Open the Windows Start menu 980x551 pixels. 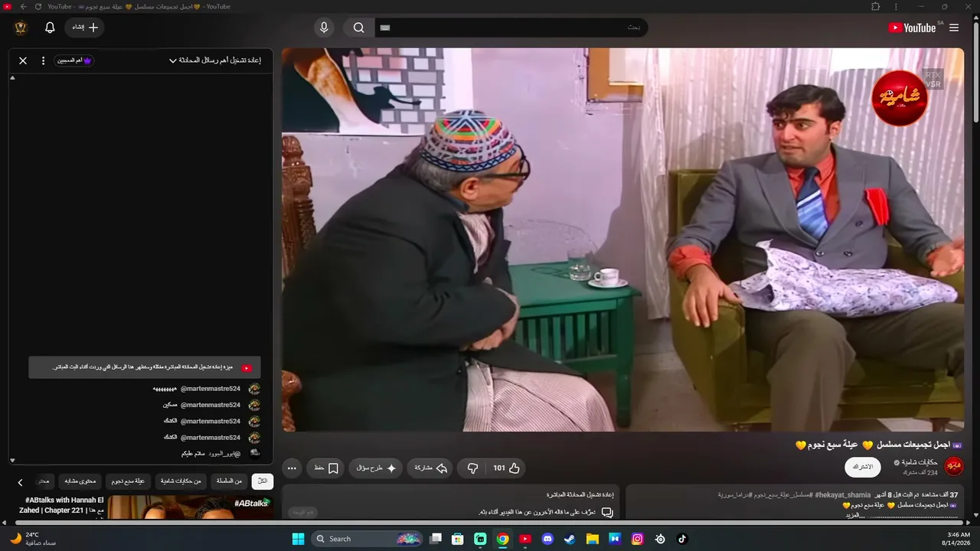click(298, 539)
